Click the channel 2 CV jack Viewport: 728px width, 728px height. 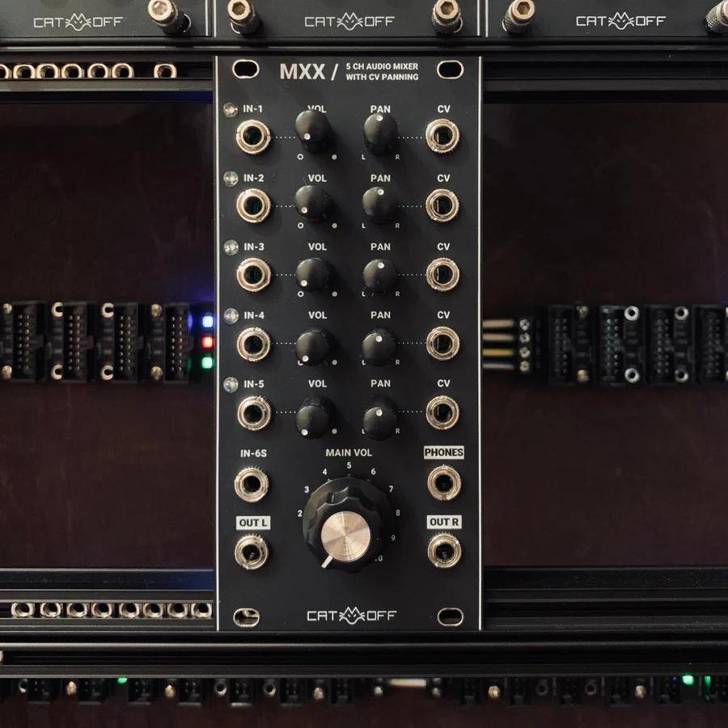point(442,205)
